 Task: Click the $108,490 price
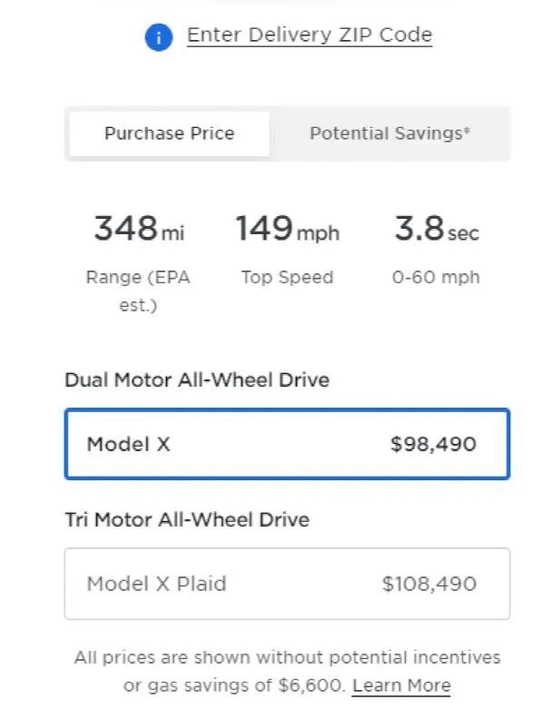pyautogui.click(x=429, y=584)
